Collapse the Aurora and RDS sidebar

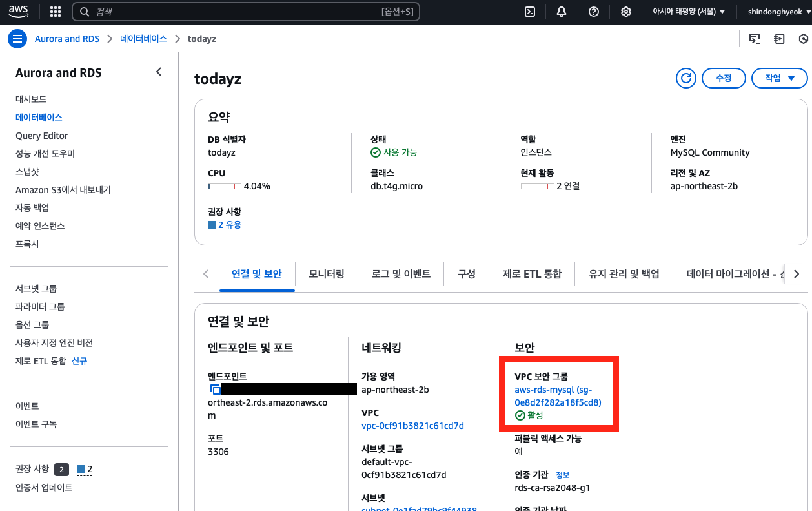(x=159, y=72)
